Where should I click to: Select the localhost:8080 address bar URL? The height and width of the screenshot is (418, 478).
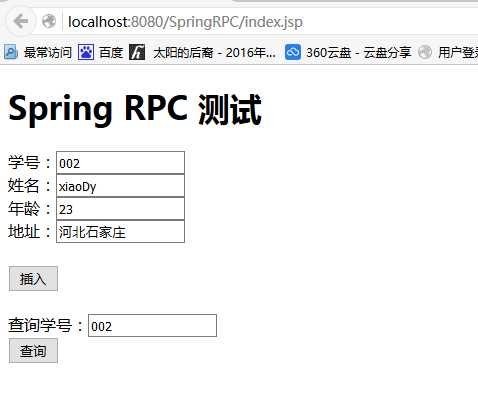coord(185,22)
